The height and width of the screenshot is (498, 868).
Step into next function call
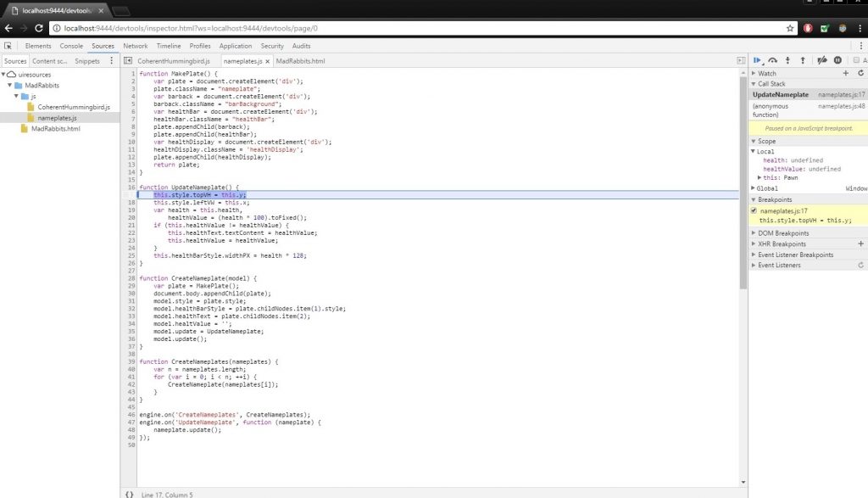point(787,60)
